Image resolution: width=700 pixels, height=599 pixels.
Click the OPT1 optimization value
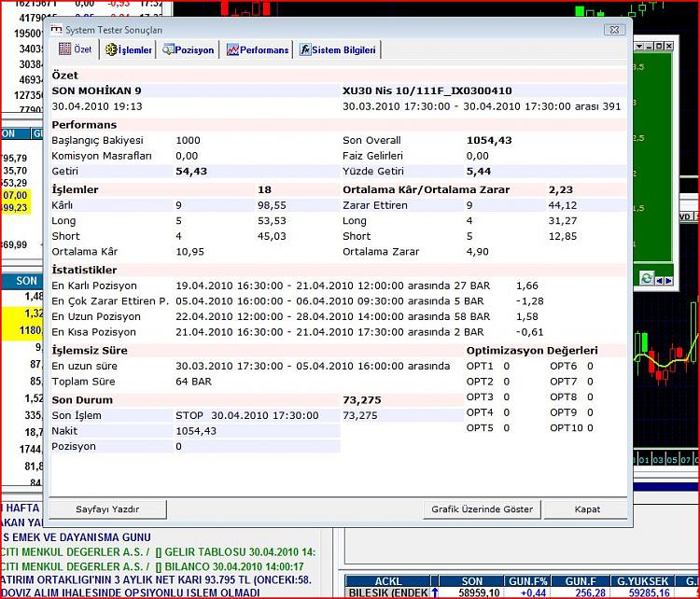pyautogui.click(x=506, y=366)
